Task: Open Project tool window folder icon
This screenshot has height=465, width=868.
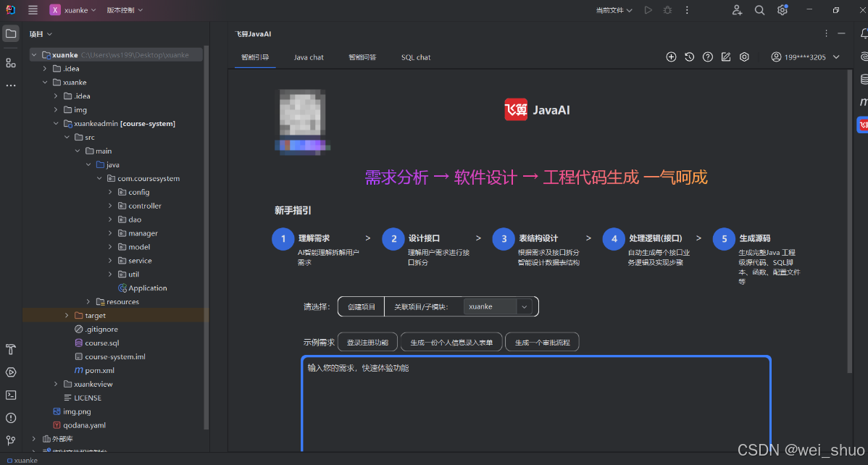Action: [x=11, y=34]
